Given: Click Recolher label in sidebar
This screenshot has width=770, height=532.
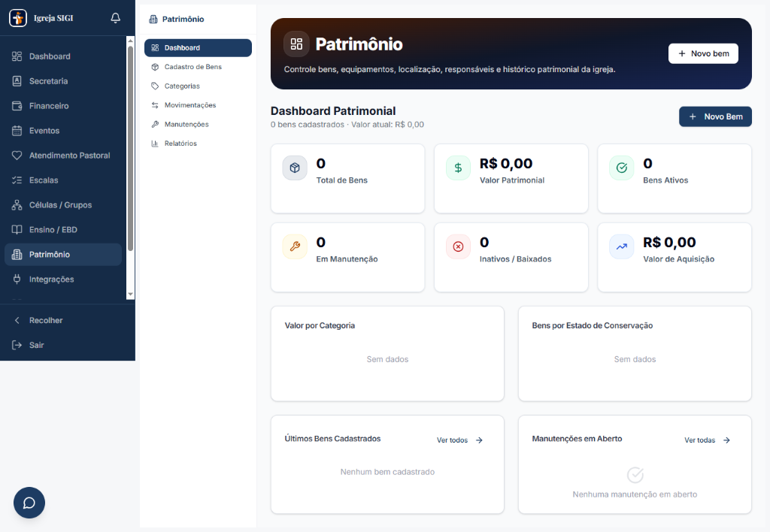Looking at the screenshot, I should pos(46,320).
